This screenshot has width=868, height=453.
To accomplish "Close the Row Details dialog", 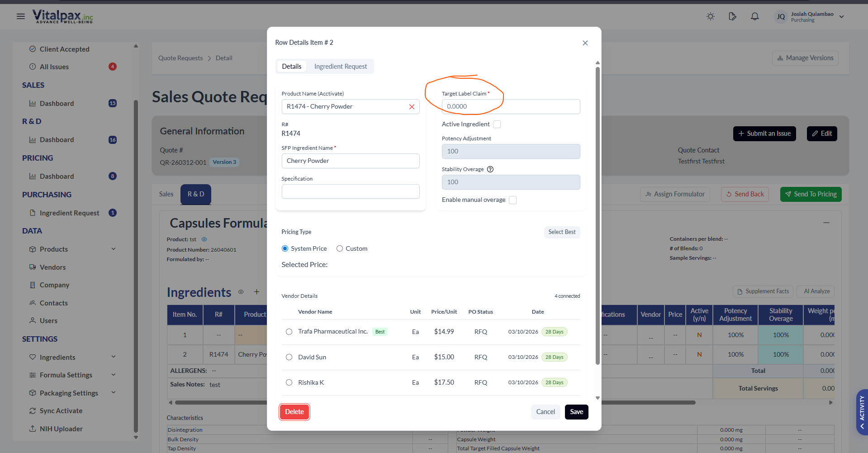I will pos(585,43).
